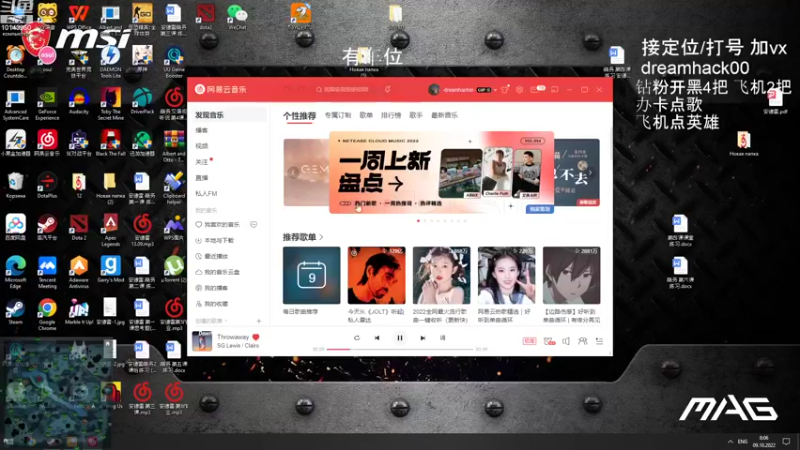Open the DAEMON Tools Lite shortcut

click(110, 61)
